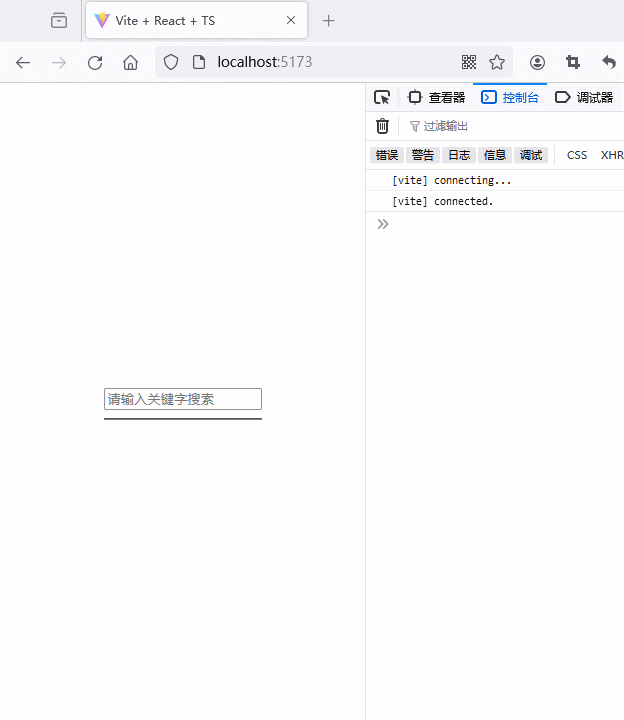Switch to the 调试器 debugger tab
This screenshot has width=624, height=720.
(584, 97)
